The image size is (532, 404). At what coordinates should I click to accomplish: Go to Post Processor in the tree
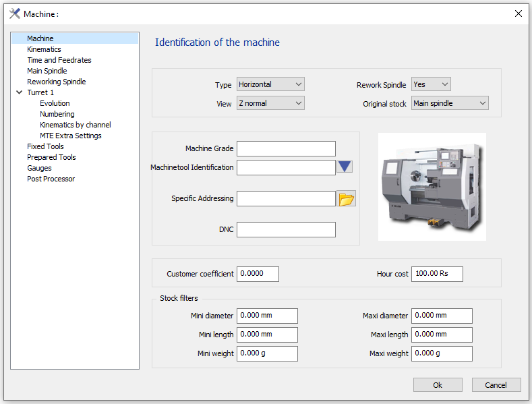[51, 179]
